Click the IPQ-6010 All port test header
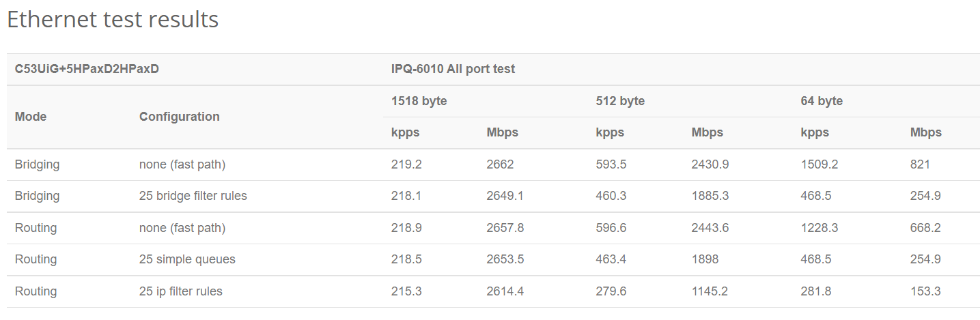 pos(453,69)
